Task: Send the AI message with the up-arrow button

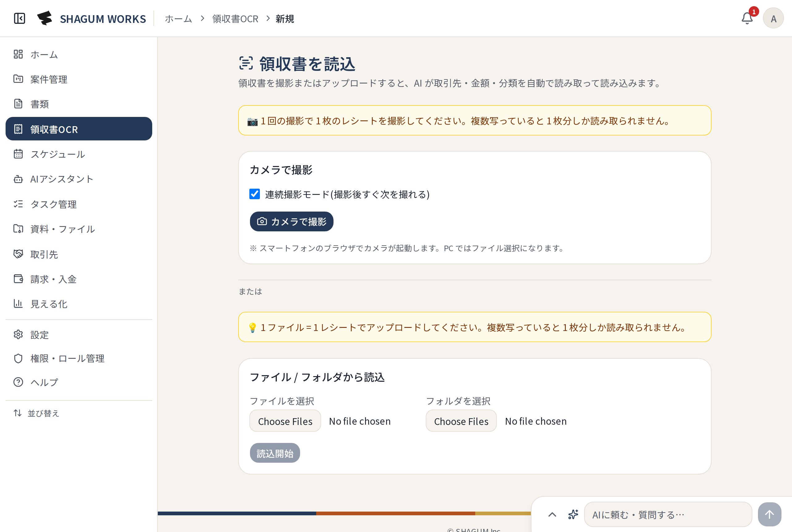Action: pyautogui.click(x=769, y=514)
